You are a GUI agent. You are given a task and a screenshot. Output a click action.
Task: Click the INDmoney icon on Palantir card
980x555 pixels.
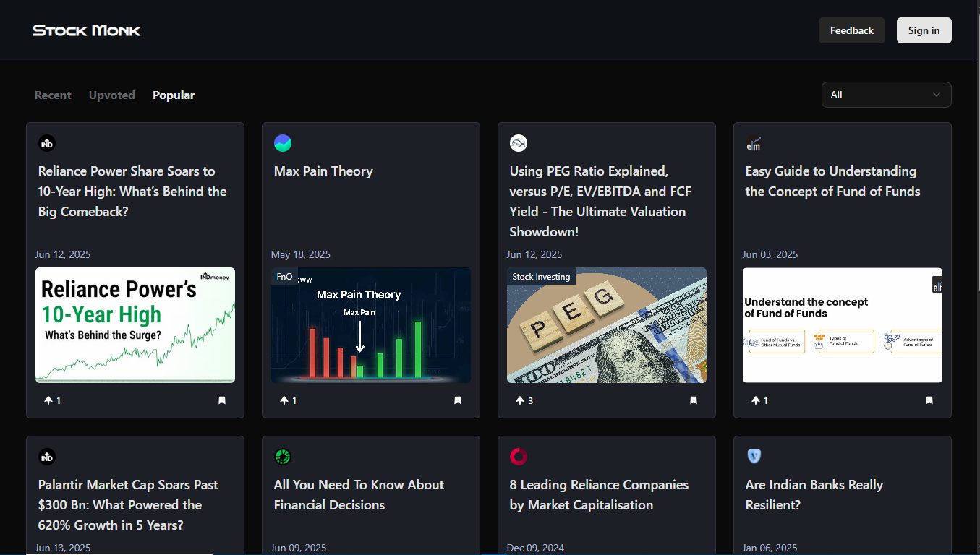[47, 457]
